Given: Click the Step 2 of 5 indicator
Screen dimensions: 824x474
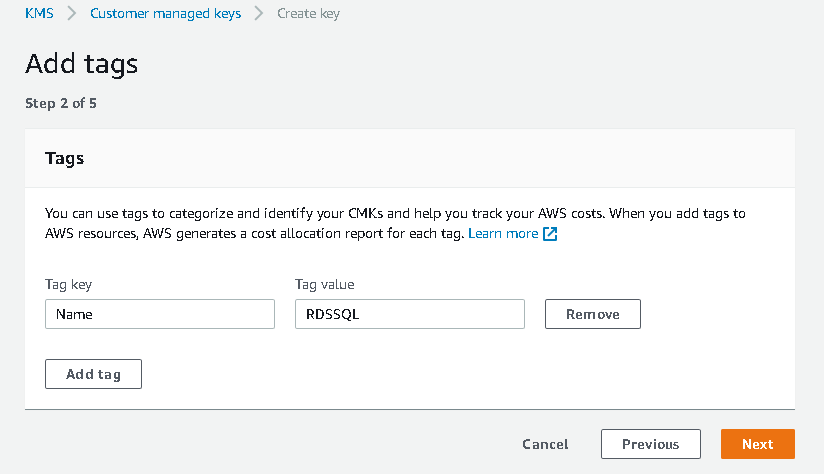Looking at the screenshot, I should 61,102.
